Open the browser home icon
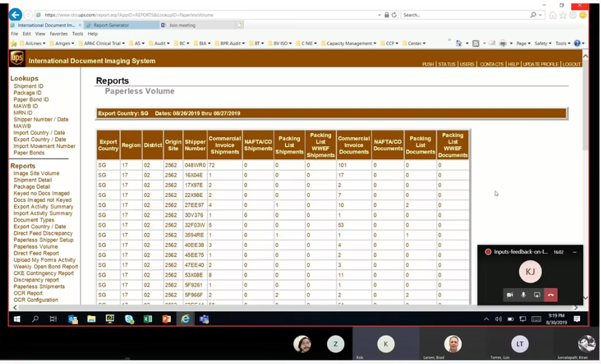This screenshot has width=601, height=364. [x=553, y=15]
